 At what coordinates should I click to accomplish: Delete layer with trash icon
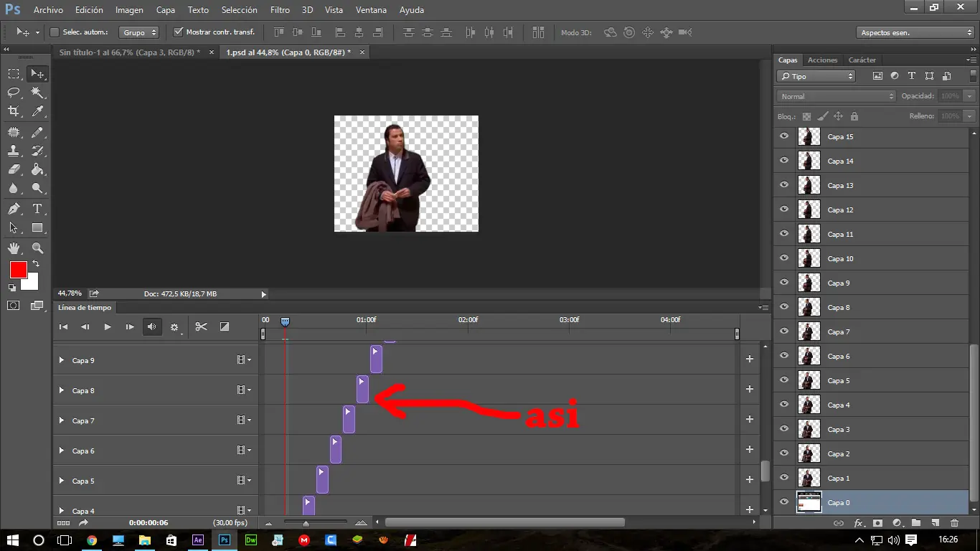pos(954,524)
